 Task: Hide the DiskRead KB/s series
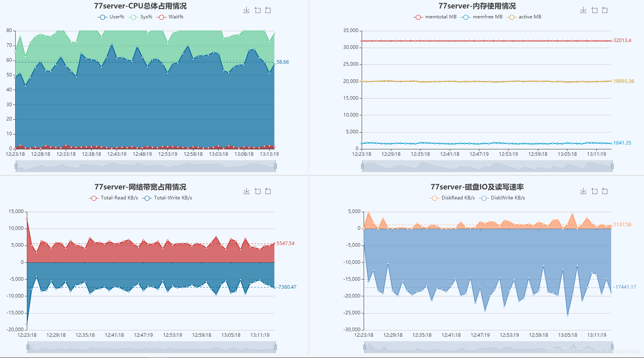452,198
